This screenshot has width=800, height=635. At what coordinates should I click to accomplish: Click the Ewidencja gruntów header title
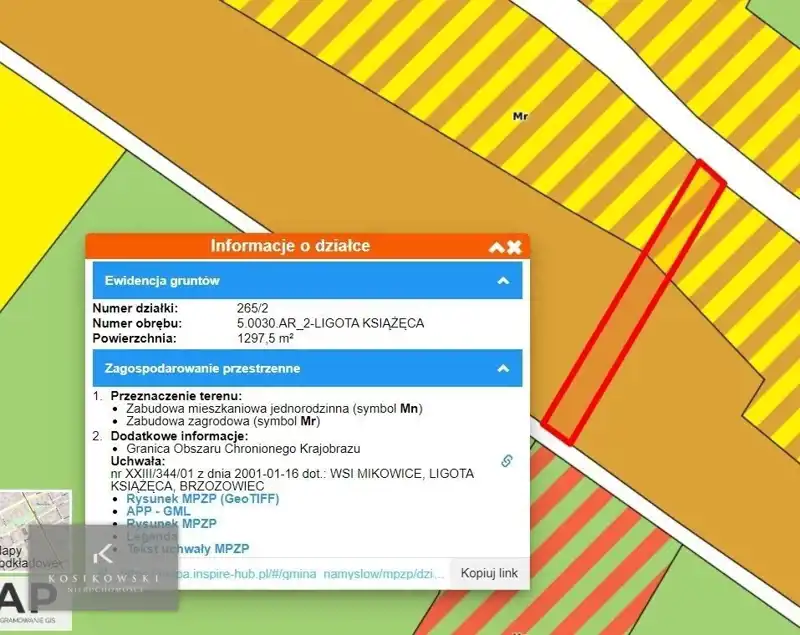point(162,281)
